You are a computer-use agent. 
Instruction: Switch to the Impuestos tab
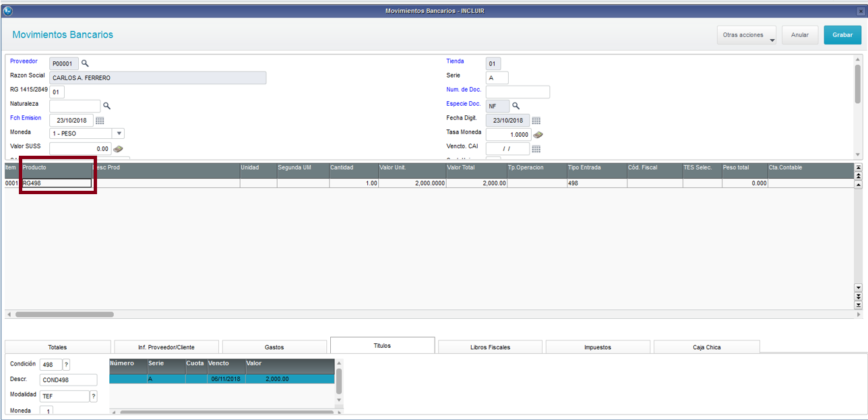598,347
